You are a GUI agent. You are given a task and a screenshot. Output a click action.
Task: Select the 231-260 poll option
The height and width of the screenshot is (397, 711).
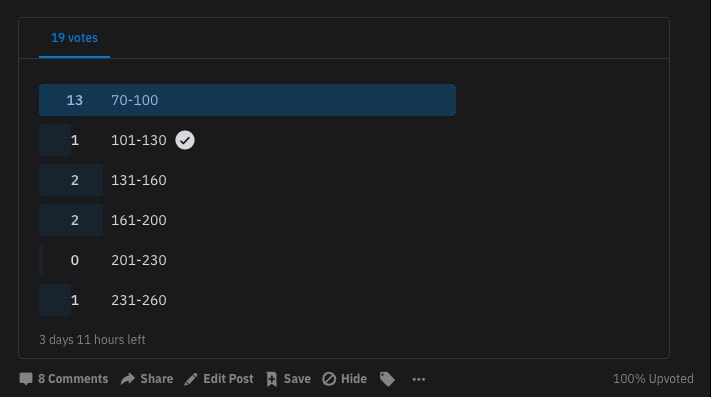coord(139,300)
